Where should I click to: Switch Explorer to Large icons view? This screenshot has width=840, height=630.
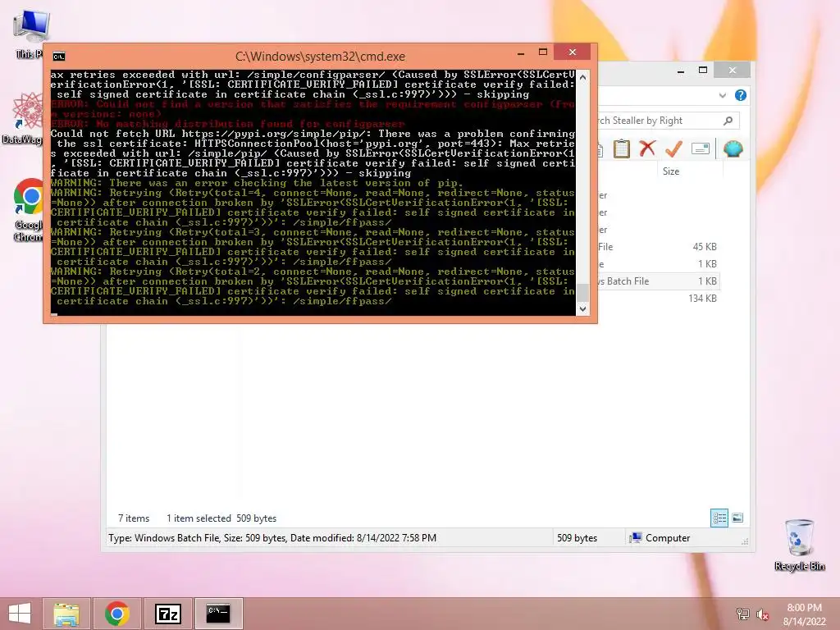(737, 518)
